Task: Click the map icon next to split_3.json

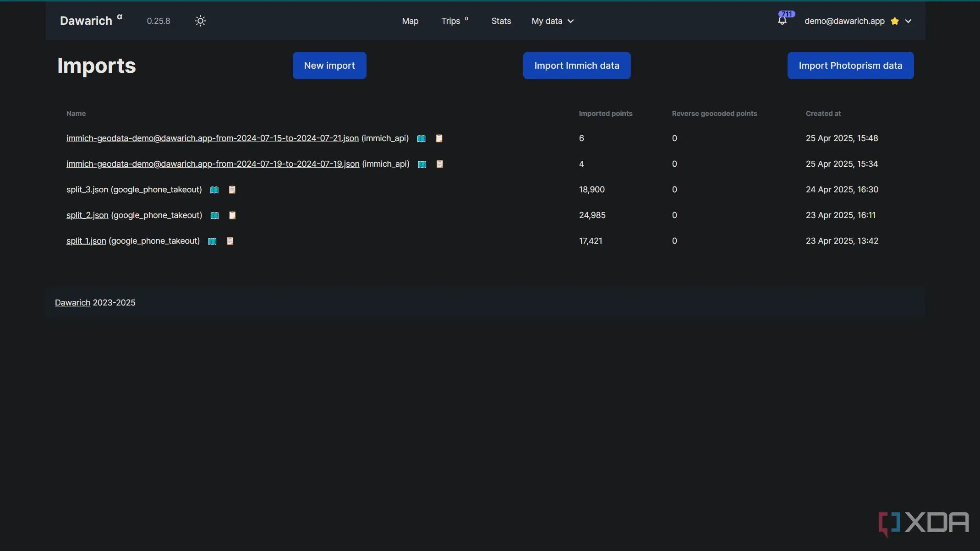Action: [x=214, y=190]
